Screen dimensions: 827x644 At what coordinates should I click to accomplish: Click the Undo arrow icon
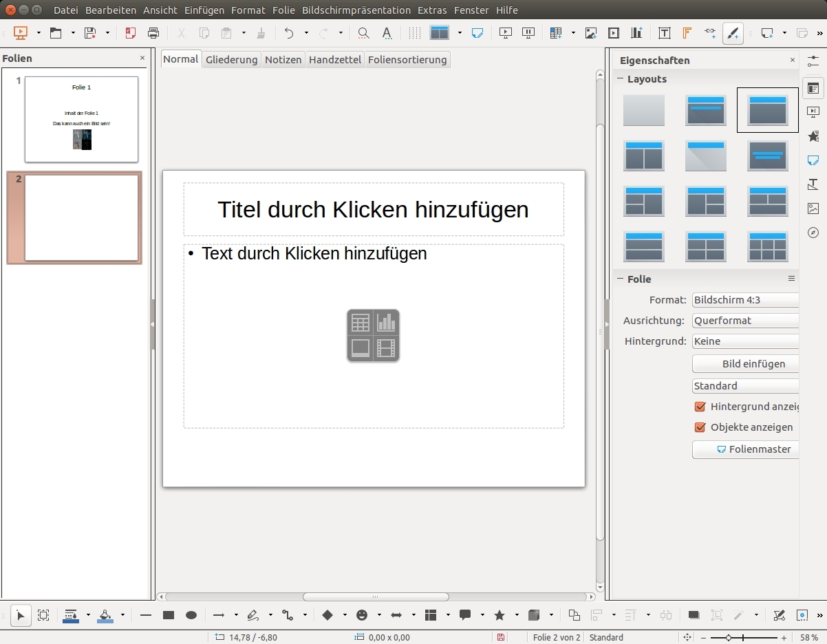(289, 33)
